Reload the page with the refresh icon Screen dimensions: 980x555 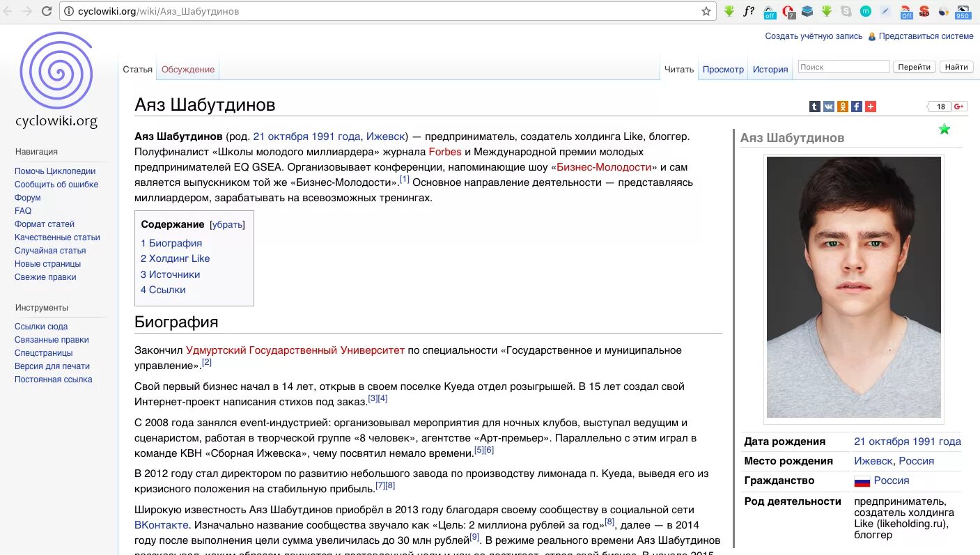(47, 11)
